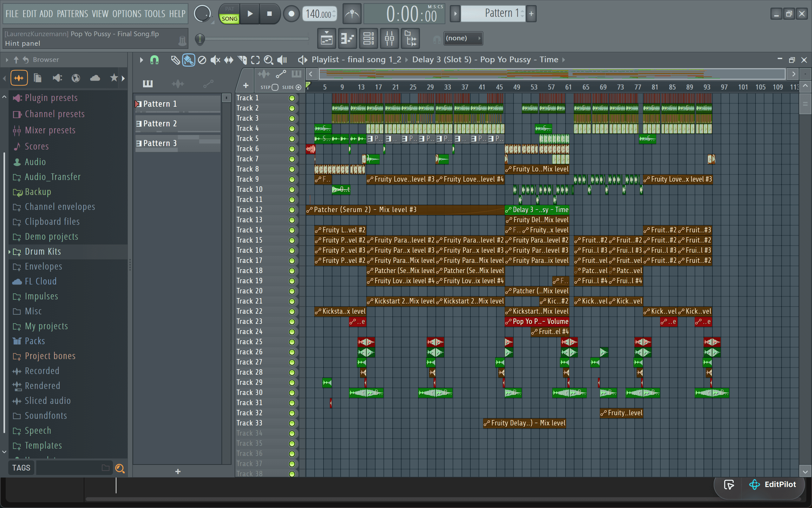Screen dimensions: 812x508
Task: Open the FILE menu
Action: (12, 14)
